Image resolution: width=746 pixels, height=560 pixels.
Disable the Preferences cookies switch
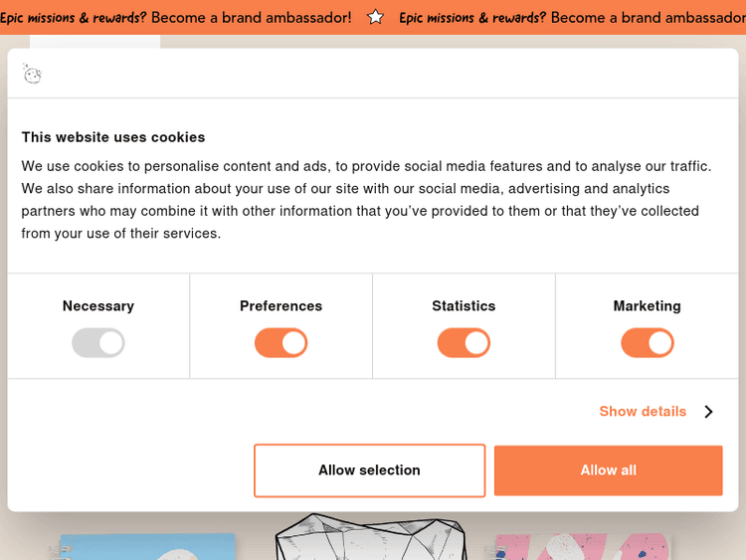click(281, 343)
